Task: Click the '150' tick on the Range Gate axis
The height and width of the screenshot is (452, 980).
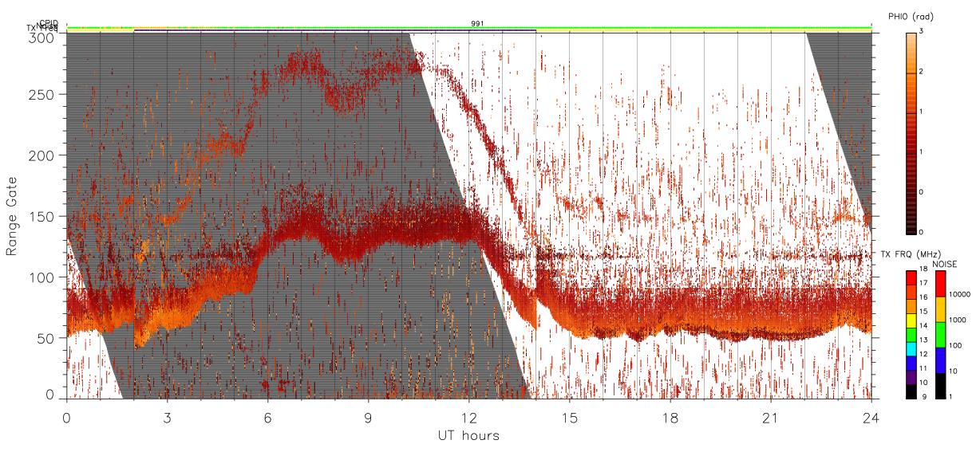Action: [41, 216]
